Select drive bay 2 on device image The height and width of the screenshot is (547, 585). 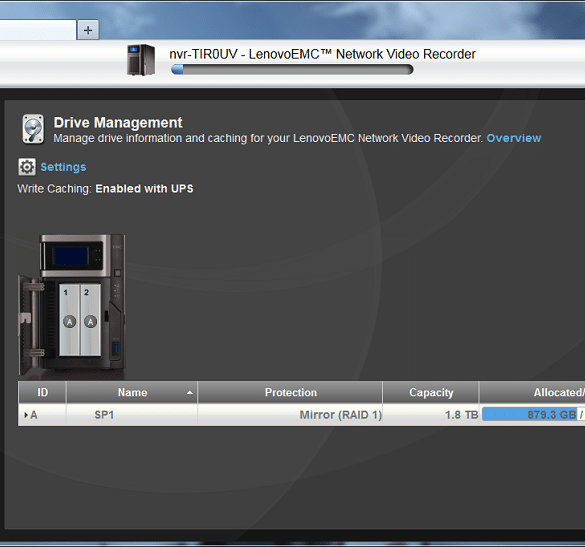click(90, 319)
